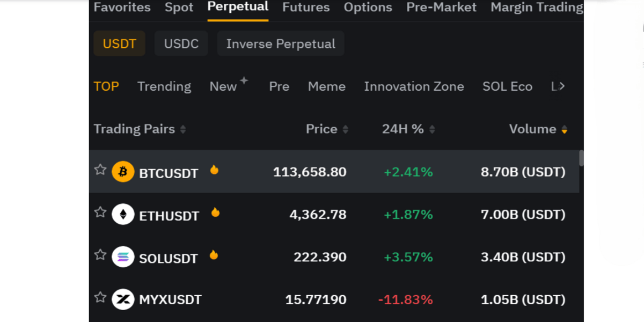Sort the list by 24H % change

(432, 130)
